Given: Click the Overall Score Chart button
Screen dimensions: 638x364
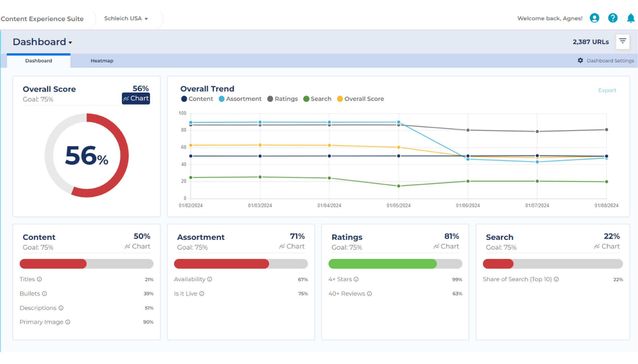Looking at the screenshot, I should tap(136, 98).
